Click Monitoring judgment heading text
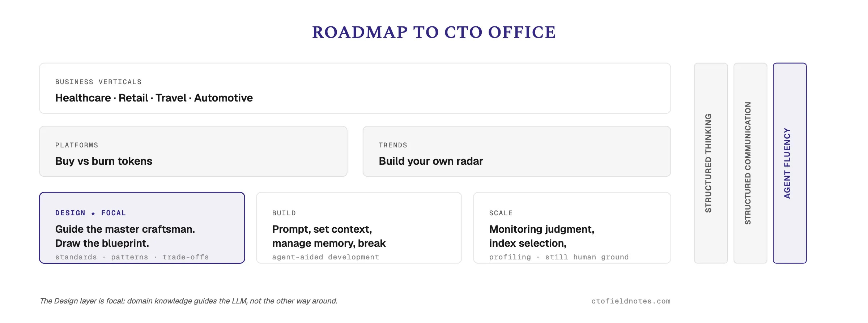 point(542,229)
